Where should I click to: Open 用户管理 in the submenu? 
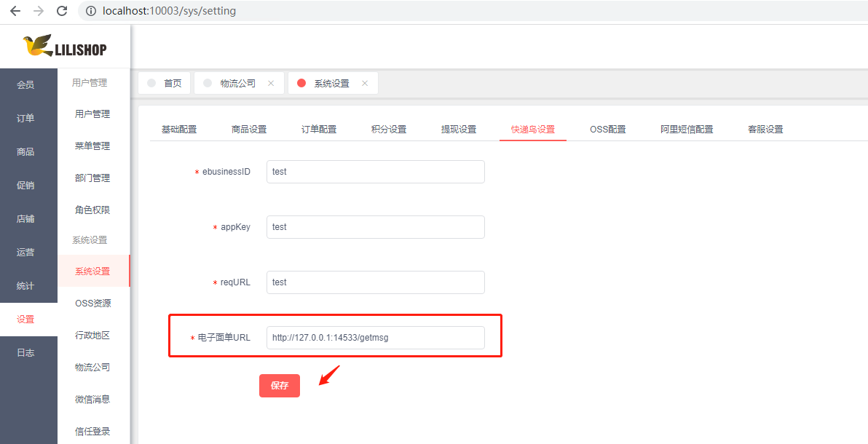coord(93,114)
